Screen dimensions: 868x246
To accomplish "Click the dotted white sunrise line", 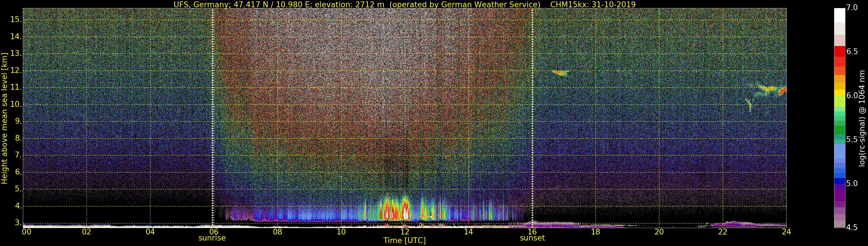I will pos(213,118).
